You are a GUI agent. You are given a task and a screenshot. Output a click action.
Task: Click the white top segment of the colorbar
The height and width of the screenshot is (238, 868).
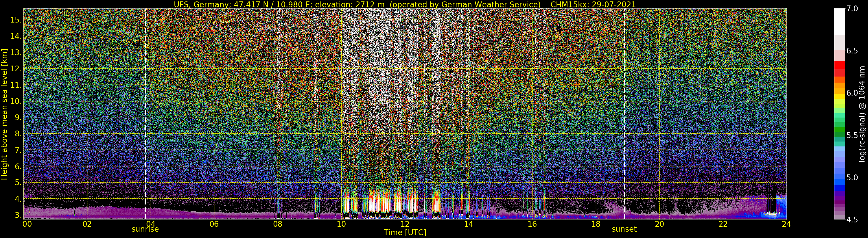click(x=839, y=22)
